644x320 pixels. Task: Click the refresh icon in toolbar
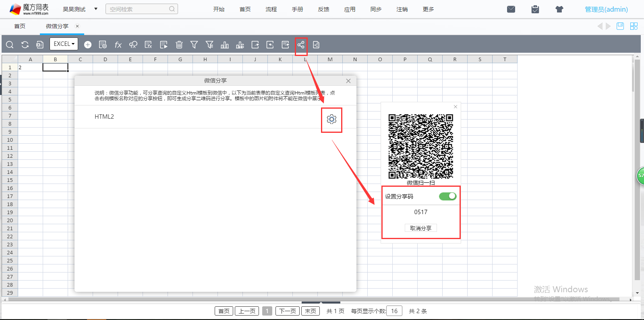click(x=25, y=45)
